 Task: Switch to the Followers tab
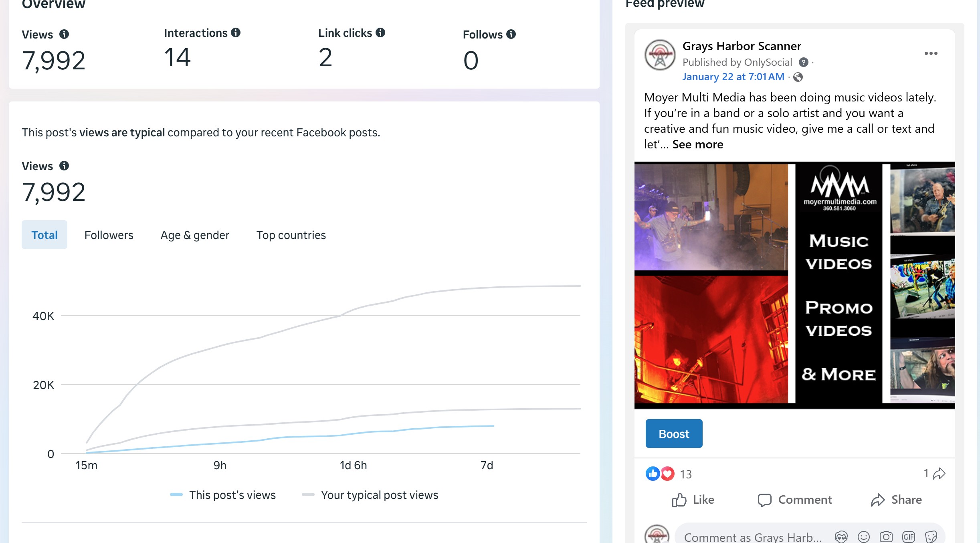tap(109, 235)
